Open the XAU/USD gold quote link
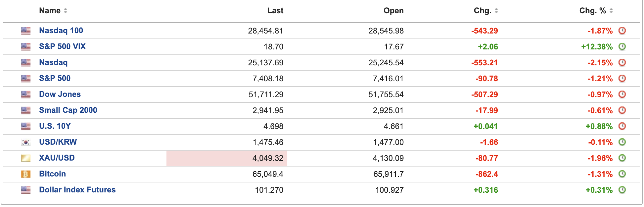This screenshot has height=207, width=644. click(x=57, y=158)
